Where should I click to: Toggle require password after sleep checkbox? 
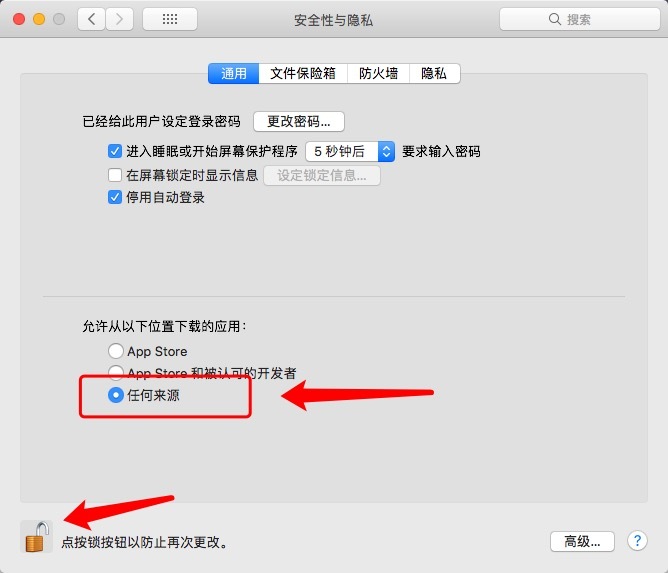(x=115, y=151)
